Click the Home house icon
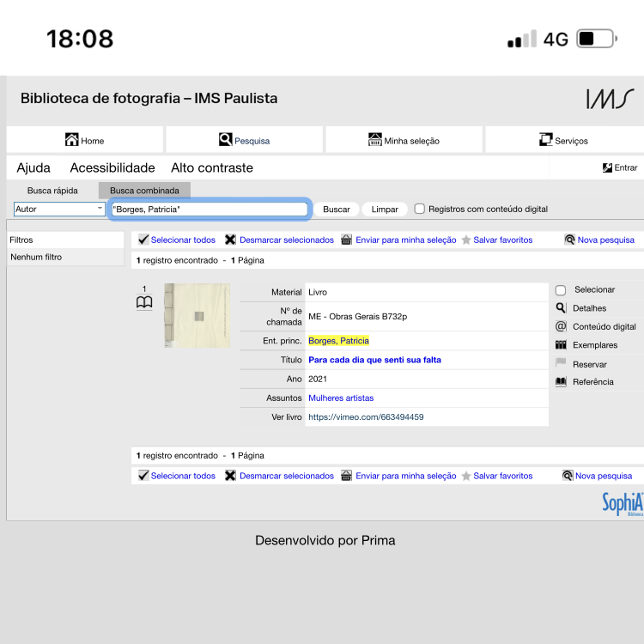Screen dimensions: 644x644 pos(71,140)
